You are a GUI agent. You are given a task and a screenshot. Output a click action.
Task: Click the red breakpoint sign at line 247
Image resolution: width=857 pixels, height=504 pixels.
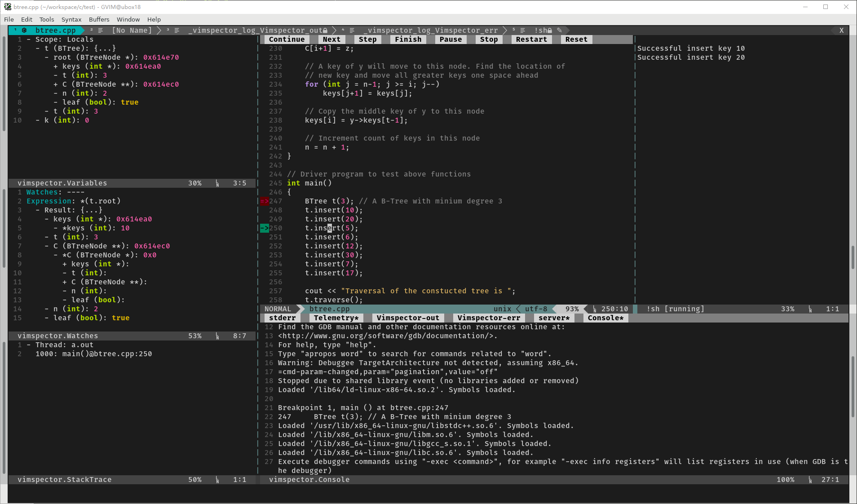265,201
